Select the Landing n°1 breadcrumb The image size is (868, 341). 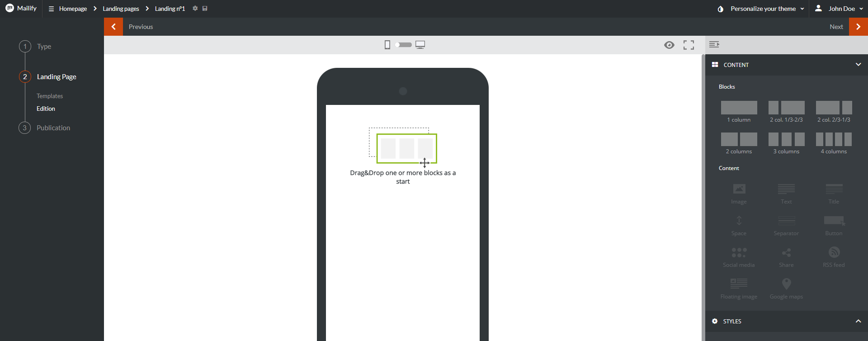(170, 9)
